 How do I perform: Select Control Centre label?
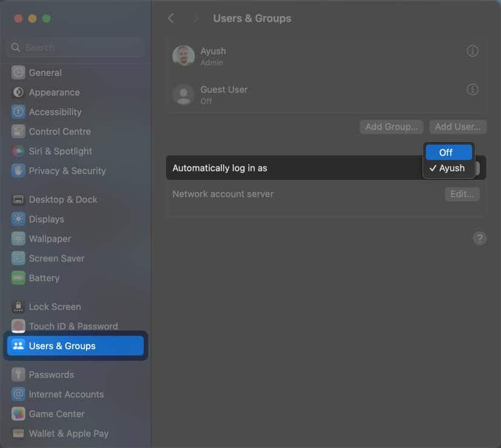[x=60, y=131]
